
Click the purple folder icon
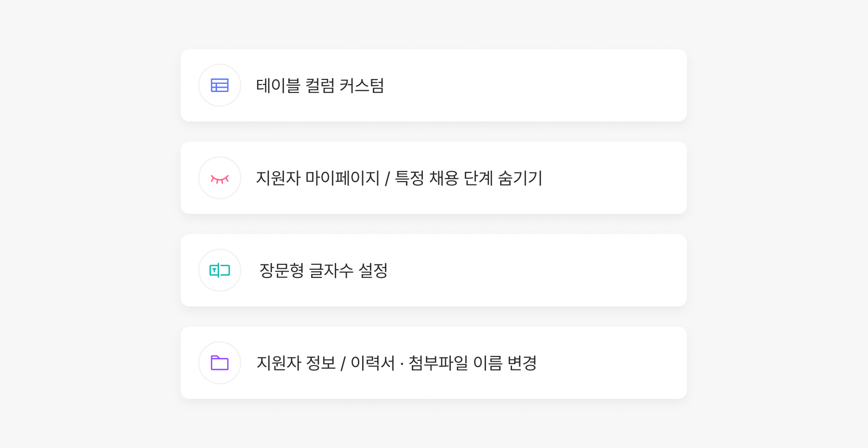[219, 363]
